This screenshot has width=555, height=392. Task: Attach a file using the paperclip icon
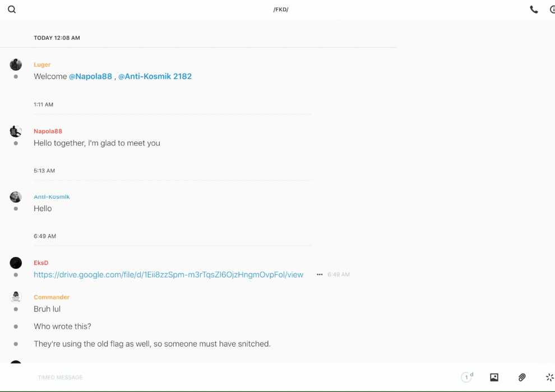coord(522,377)
